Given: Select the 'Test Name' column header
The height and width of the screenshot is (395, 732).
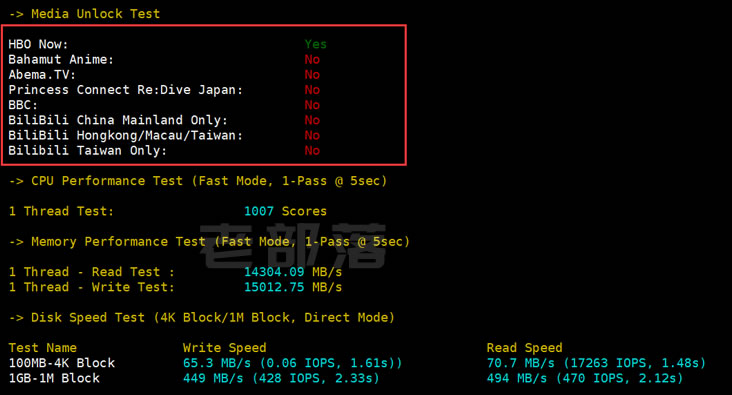Looking at the screenshot, I should coord(42,348).
